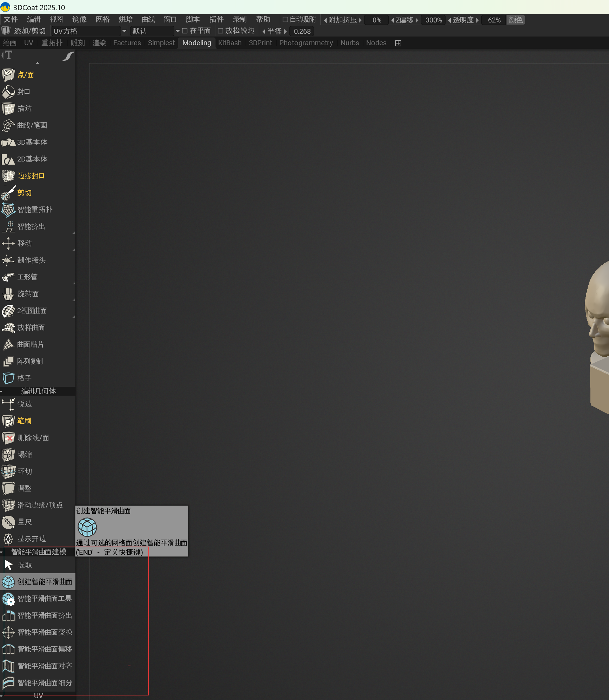Collapse the 编辑几何体 section header
The height and width of the screenshot is (700, 609).
[38, 391]
